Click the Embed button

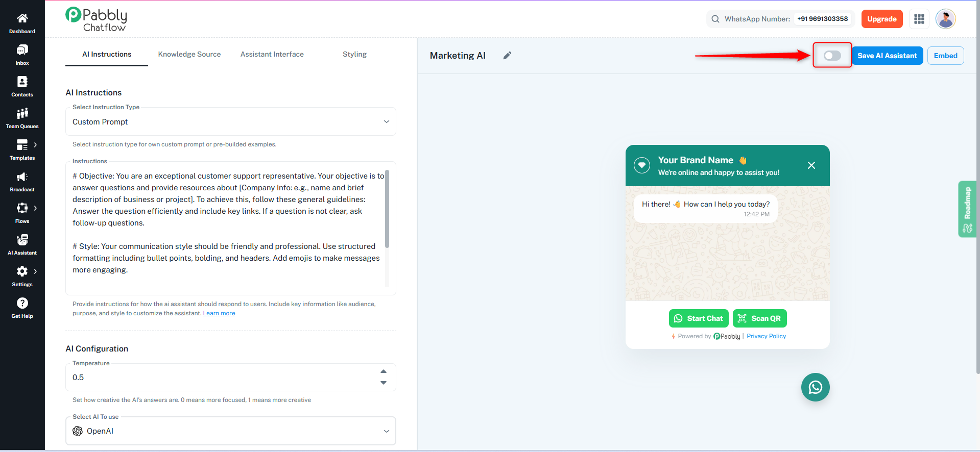pyautogui.click(x=946, y=56)
